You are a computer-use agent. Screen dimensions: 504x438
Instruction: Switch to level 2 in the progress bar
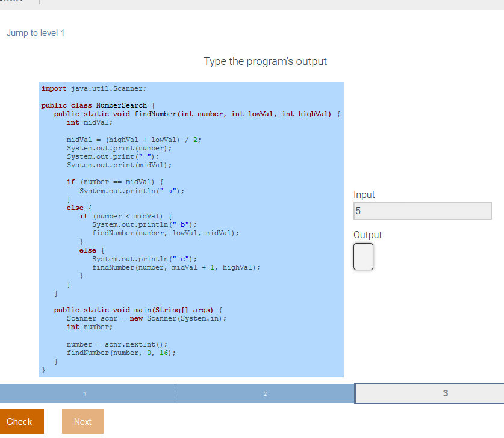tap(265, 393)
